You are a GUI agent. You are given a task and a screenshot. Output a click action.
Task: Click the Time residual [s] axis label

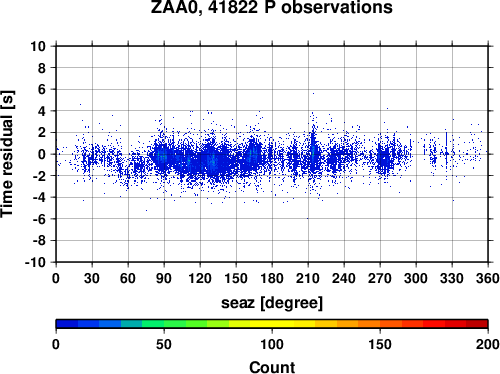pos(7,154)
